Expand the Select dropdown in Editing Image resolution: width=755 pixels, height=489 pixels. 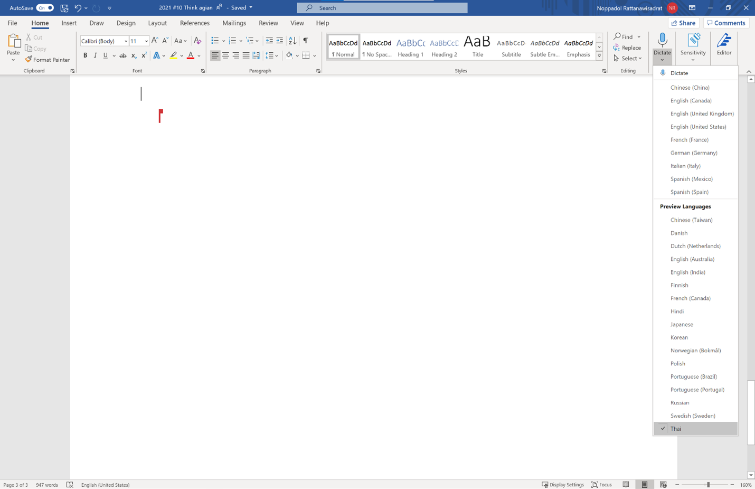(x=628, y=58)
